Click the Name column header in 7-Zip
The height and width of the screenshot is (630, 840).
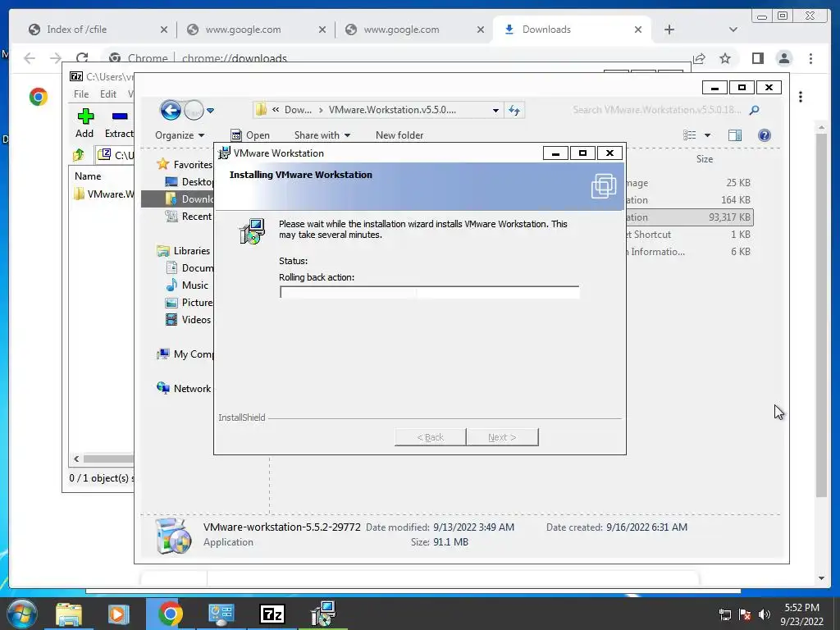point(88,176)
